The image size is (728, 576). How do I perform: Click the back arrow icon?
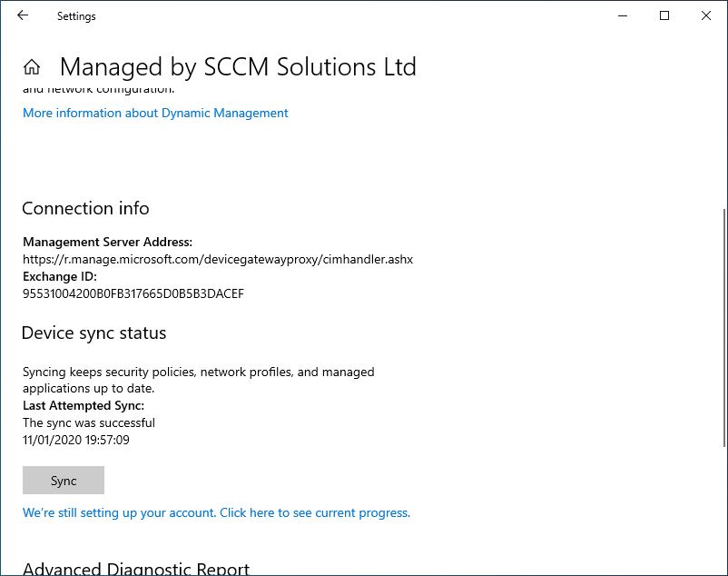[x=23, y=15]
